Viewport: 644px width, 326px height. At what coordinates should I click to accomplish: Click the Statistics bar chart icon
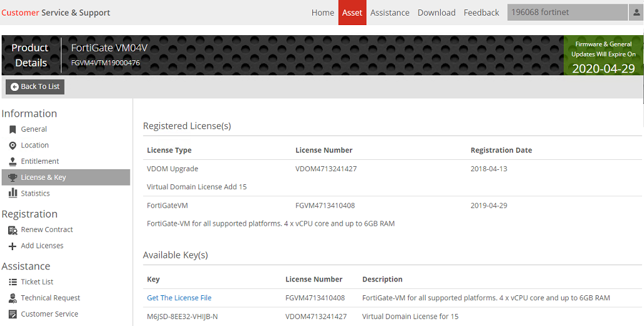(13, 194)
